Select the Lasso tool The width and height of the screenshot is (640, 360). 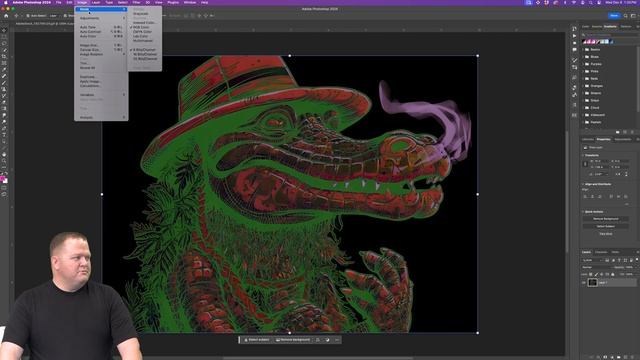(4, 43)
